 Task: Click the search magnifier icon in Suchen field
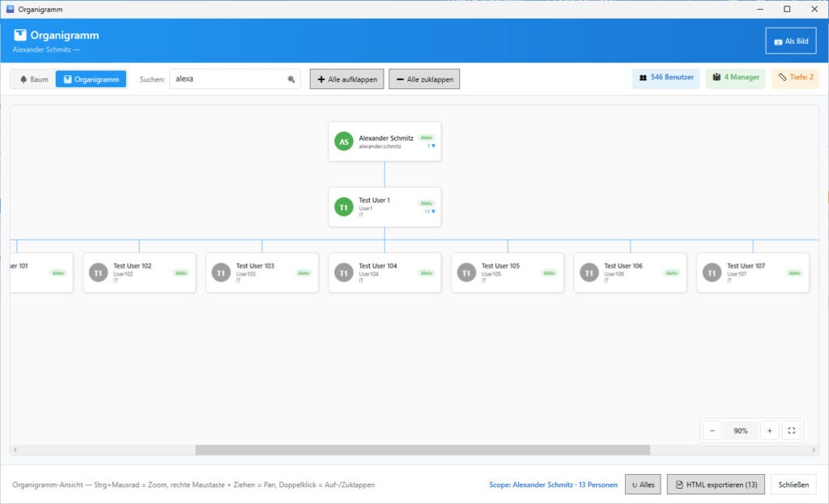click(291, 79)
